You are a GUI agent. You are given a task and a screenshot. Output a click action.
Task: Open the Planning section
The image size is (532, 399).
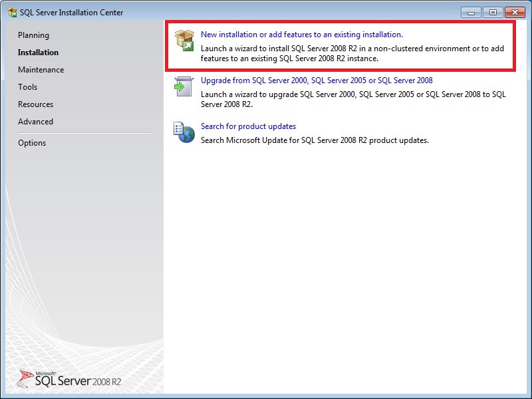pyautogui.click(x=33, y=35)
